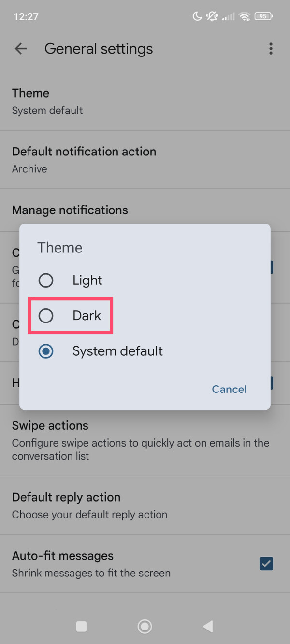Keep System default theme selected

46,351
